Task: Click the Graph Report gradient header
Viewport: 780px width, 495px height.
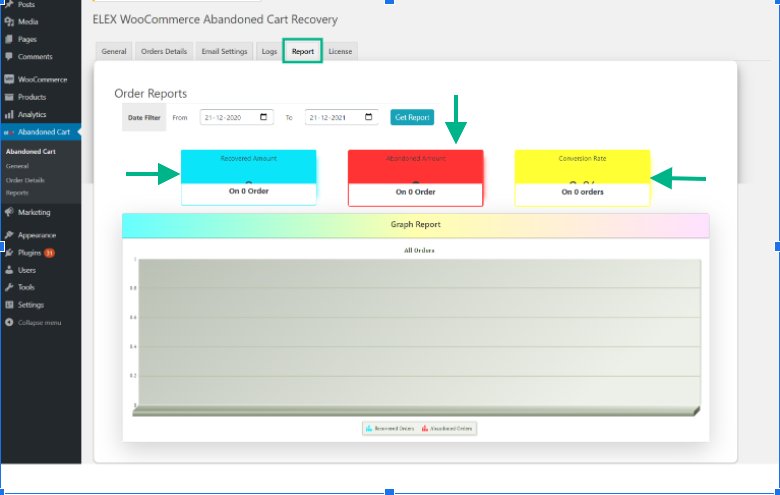Action: point(416,225)
